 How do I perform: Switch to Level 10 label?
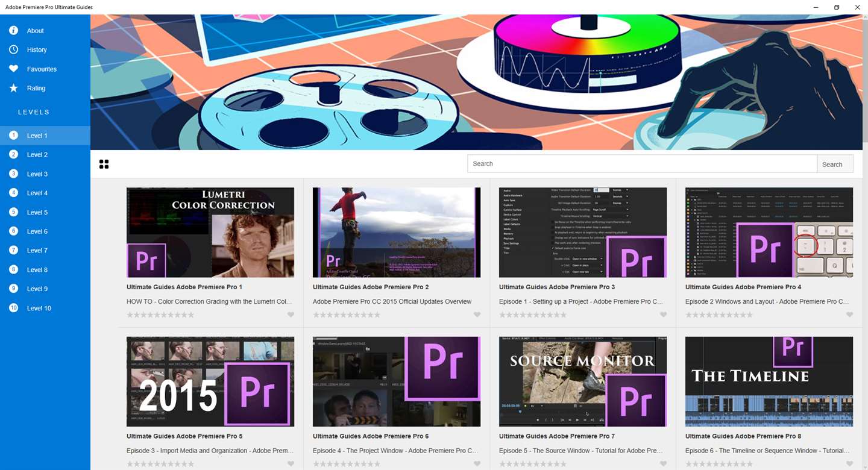pyautogui.click(x=39, y=308)
